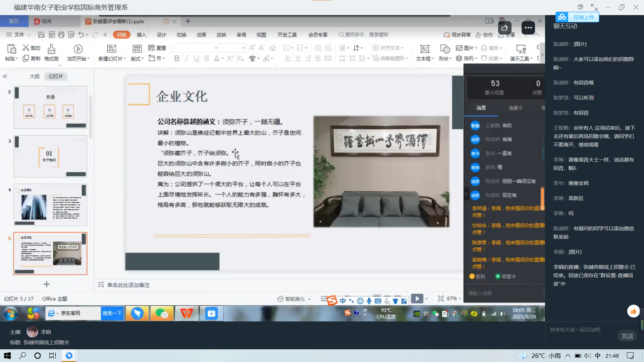
Task: Start slideshow with the play icon
Action: point(417,298)
